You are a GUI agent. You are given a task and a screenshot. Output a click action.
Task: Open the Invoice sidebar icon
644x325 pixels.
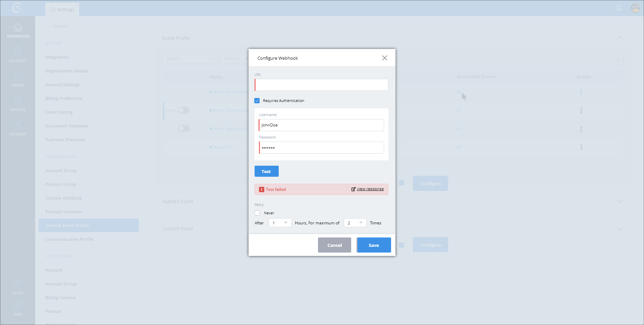(x=18, y=101)
